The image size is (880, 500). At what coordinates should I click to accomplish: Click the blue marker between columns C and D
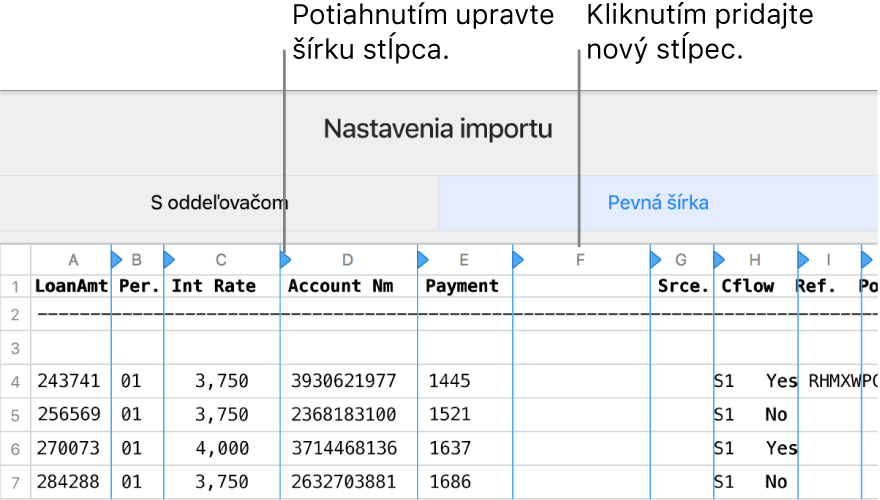coord(285,260)
